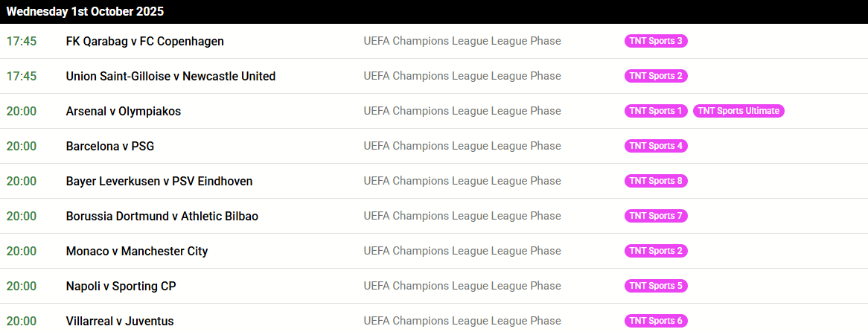Click the TNT Sports 4 channel badge

656,146
